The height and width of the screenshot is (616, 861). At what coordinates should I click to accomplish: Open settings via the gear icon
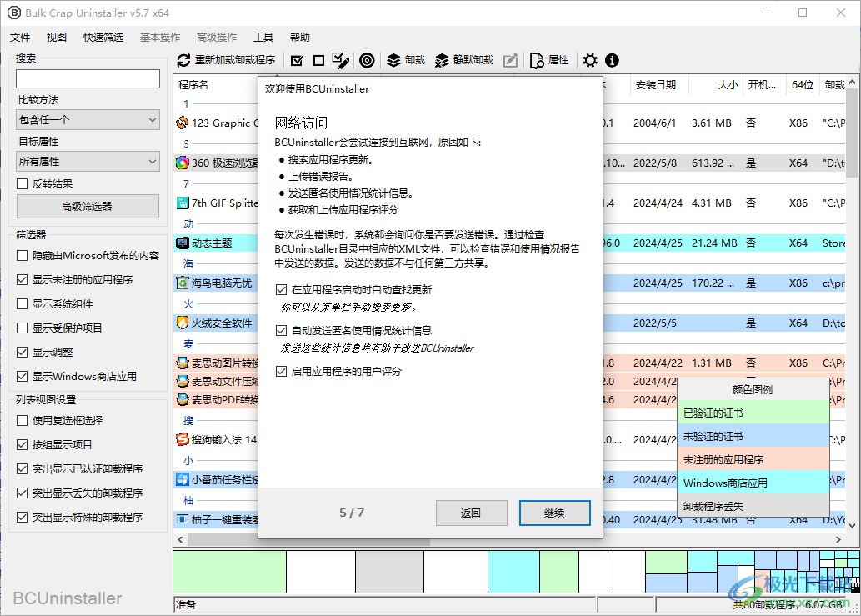pos(589,60)
